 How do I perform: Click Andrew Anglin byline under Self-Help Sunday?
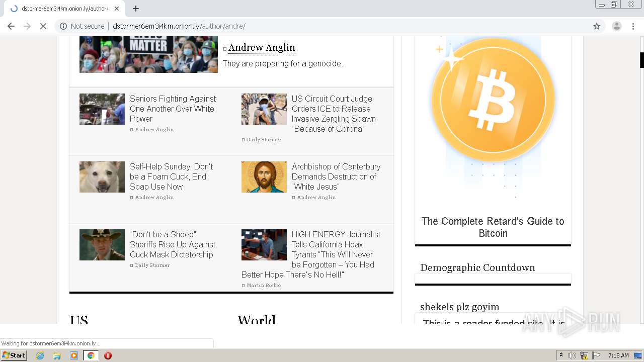(154, 198)
